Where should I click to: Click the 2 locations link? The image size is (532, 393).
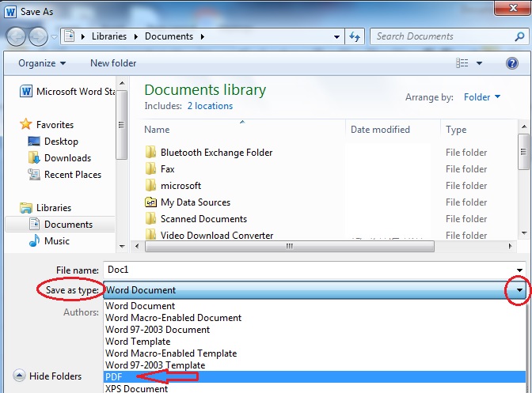tap(210, 106)
